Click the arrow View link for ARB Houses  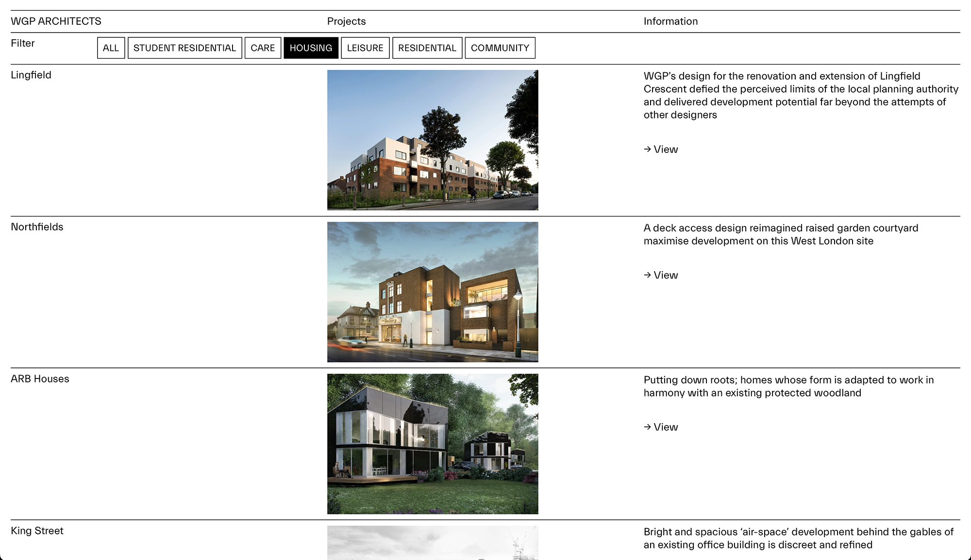(x=661, y=427)
